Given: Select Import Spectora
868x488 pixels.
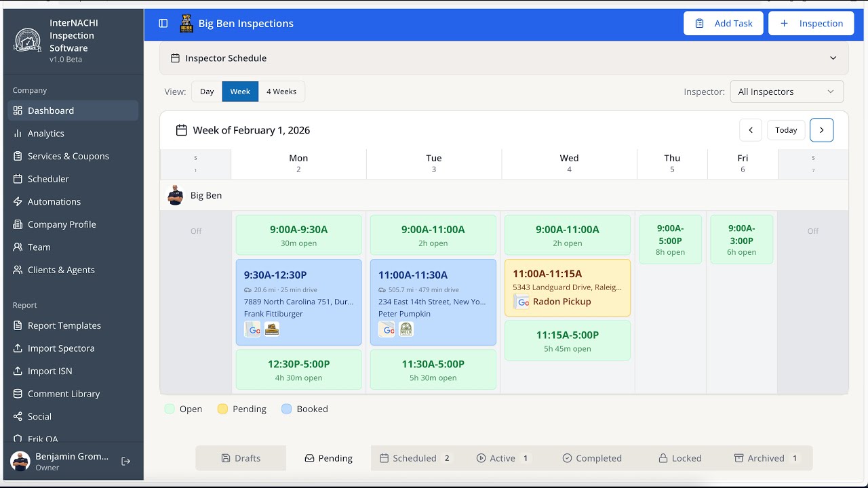Looking at the screenshot, I should (x=73, y=348).
